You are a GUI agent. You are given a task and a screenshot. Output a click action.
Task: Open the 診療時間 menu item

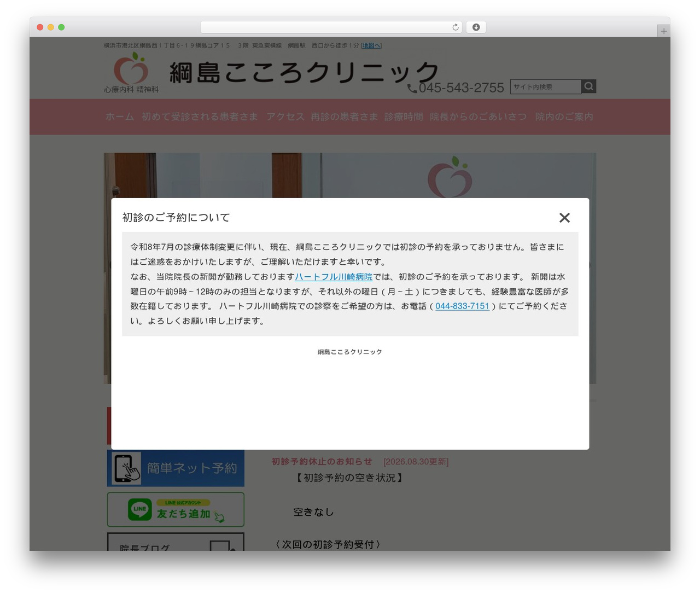(404, 117)
